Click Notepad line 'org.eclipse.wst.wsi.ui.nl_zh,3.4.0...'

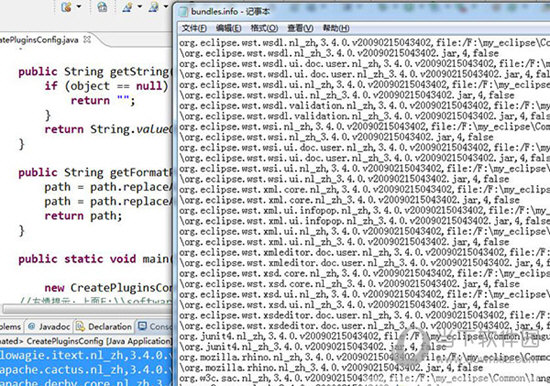click(x=364, y=168)
